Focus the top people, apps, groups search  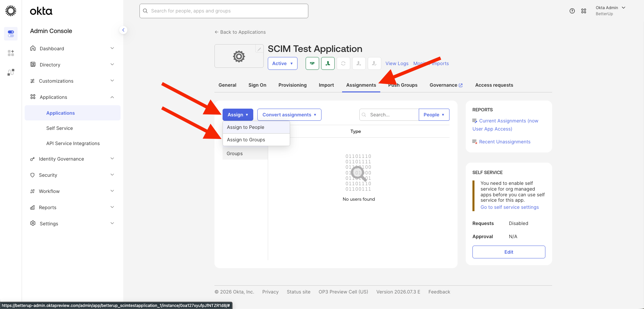coord(224,11)
